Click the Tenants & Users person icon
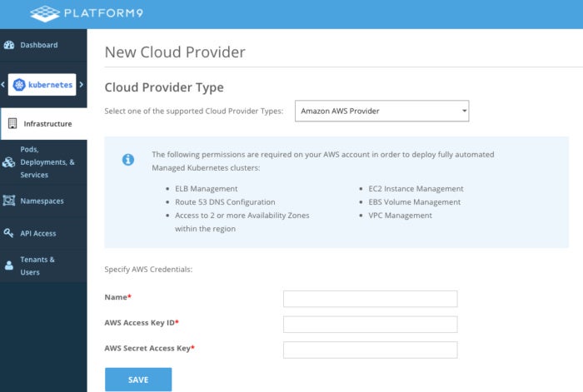 (9, 265)
